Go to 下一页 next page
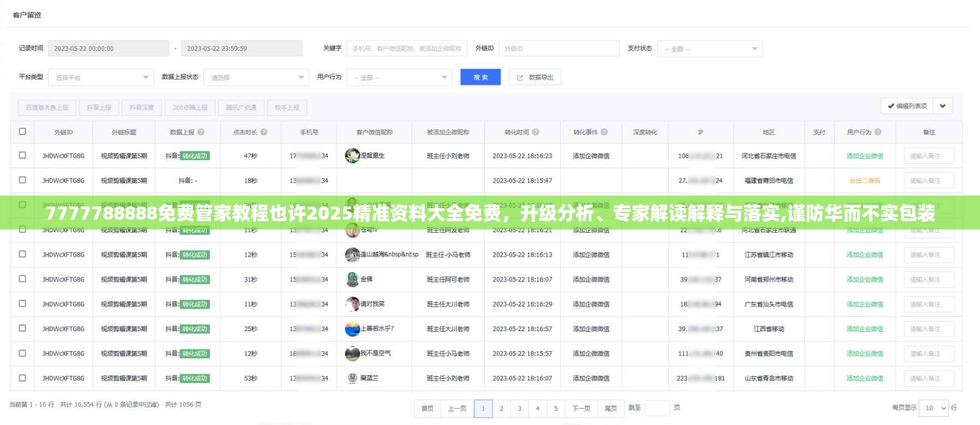 581,408
